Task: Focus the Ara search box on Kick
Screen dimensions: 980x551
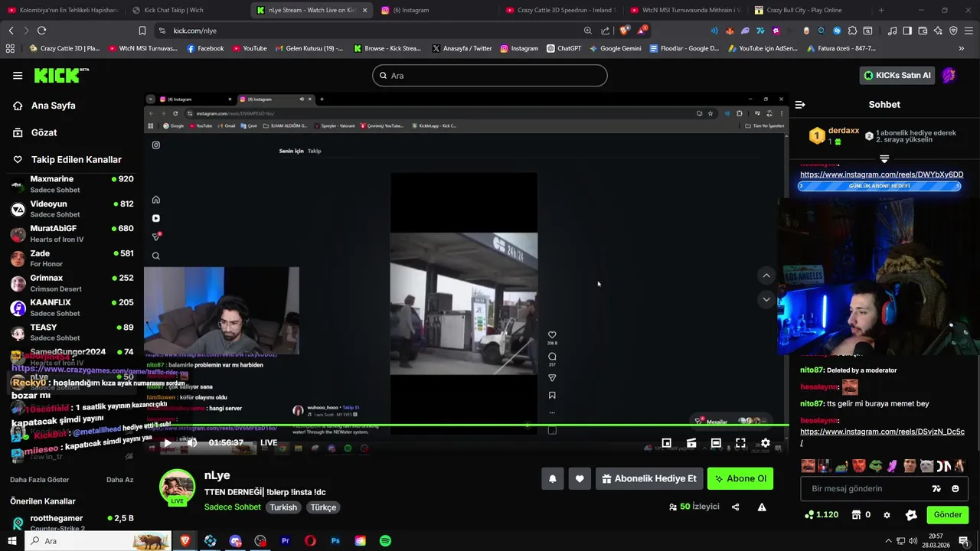Action: point(490,75)
